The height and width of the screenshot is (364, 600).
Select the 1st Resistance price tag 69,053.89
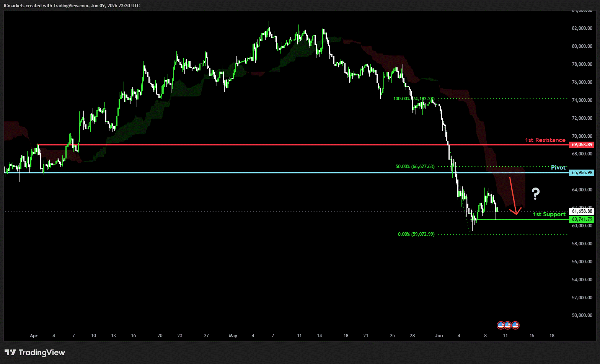(x=582, y=145)
